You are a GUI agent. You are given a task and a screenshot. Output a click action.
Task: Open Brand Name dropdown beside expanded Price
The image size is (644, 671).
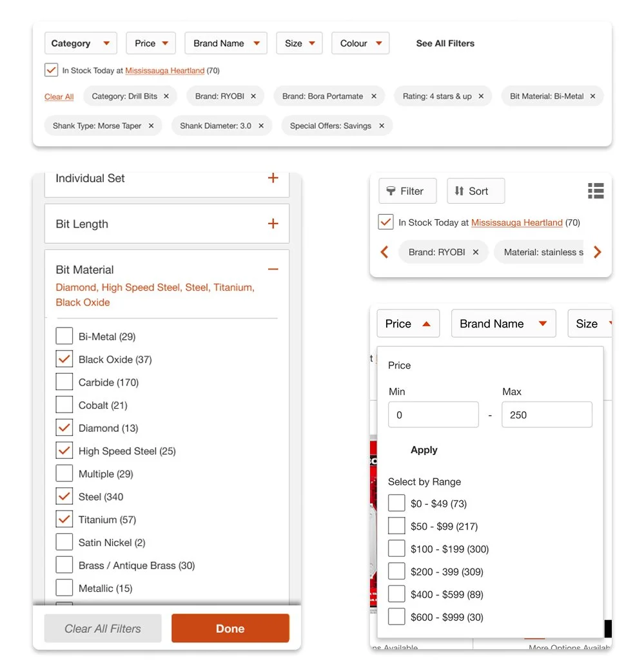point(503,324)
